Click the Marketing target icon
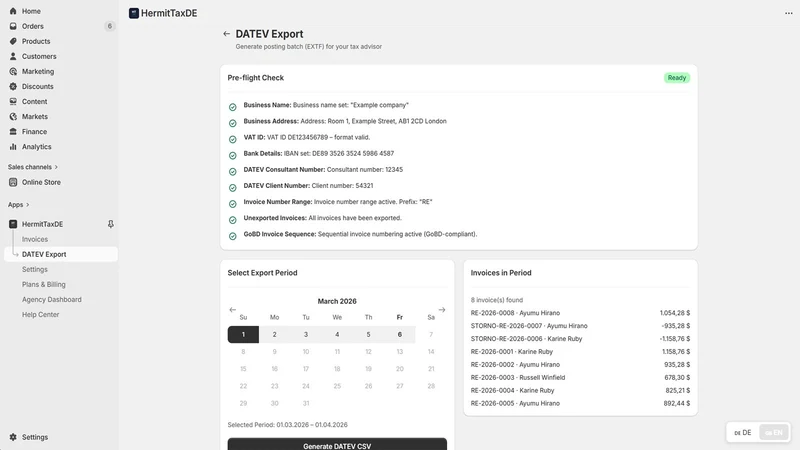800x450 pixels. 13,71
